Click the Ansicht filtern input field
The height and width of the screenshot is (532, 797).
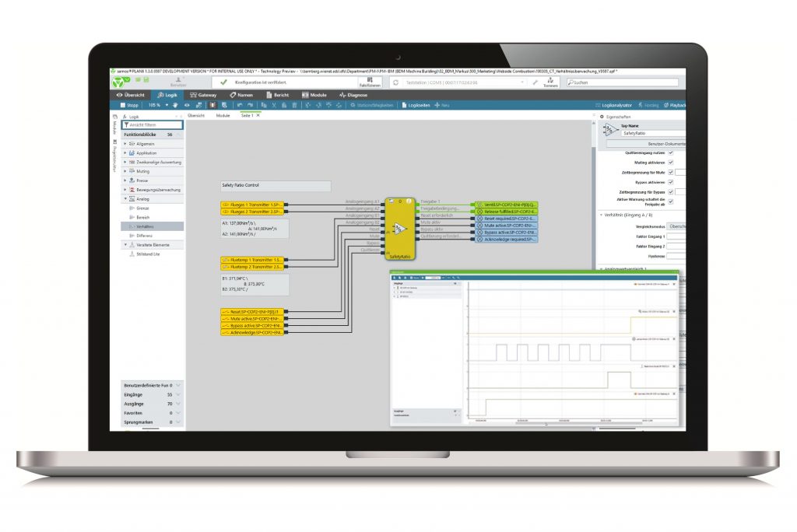tap(154, 124)
